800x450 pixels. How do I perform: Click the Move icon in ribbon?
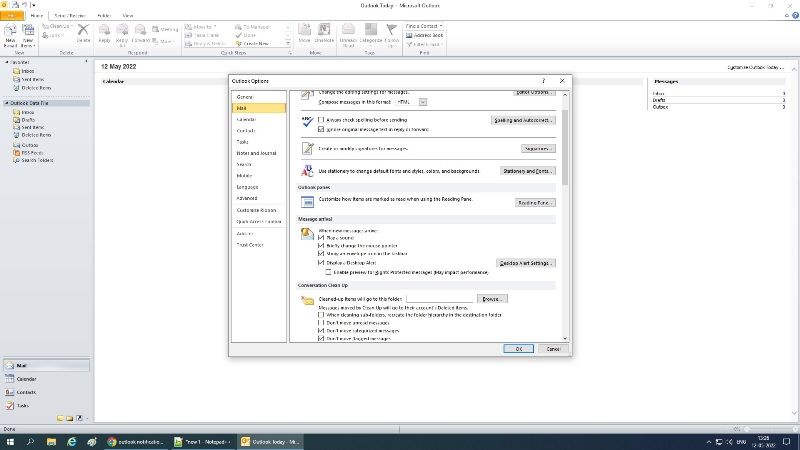tap(305, 30)
